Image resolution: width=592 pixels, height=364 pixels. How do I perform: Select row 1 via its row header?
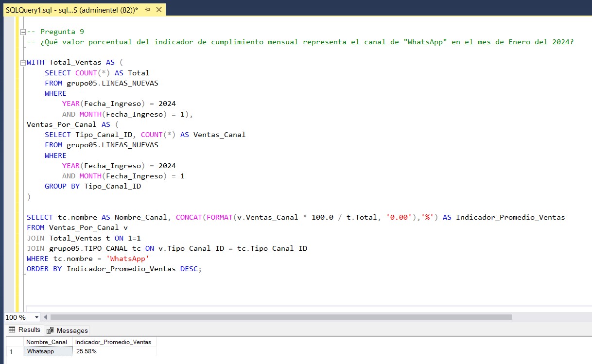12,351
